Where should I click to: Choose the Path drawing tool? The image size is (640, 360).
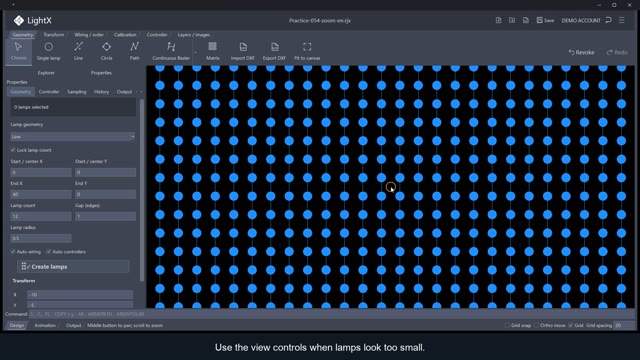[x=134, y=51]
